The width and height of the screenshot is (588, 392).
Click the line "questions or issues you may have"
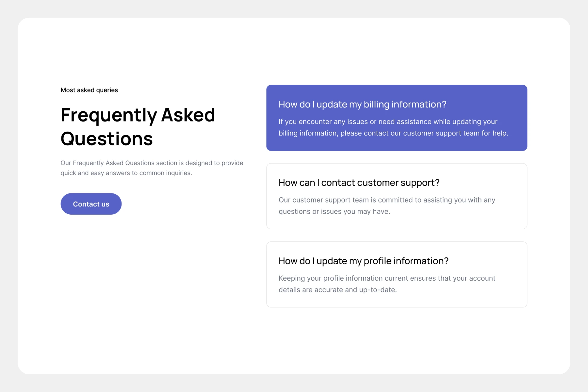pos(334,212)
